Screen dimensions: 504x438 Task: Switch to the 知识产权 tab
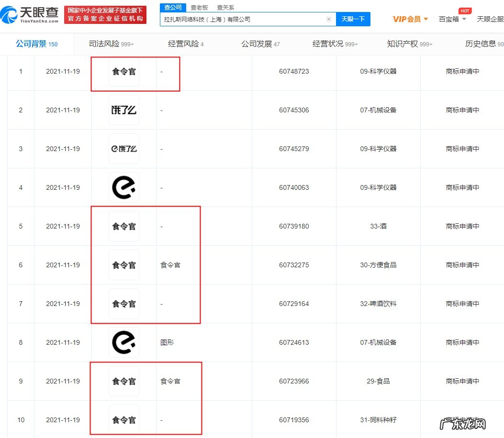pos(402,43)
